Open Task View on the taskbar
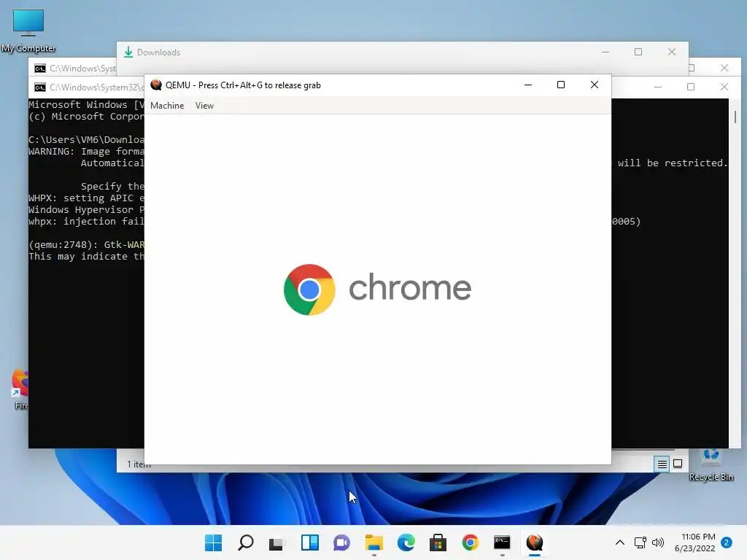The height and width of the screenshot is (560, 747). click(x=276, y=542)
